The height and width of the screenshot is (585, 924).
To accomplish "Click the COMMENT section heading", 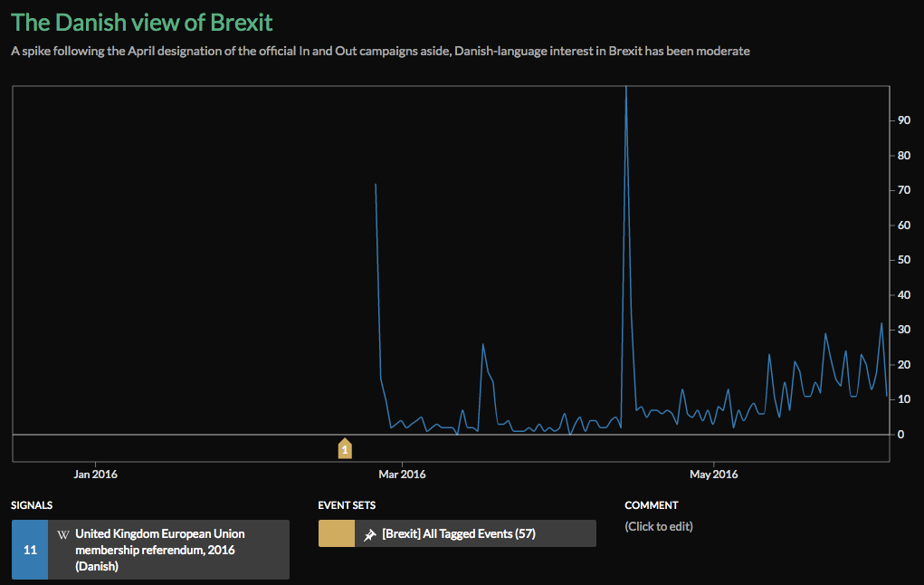I will pos(651,505).
